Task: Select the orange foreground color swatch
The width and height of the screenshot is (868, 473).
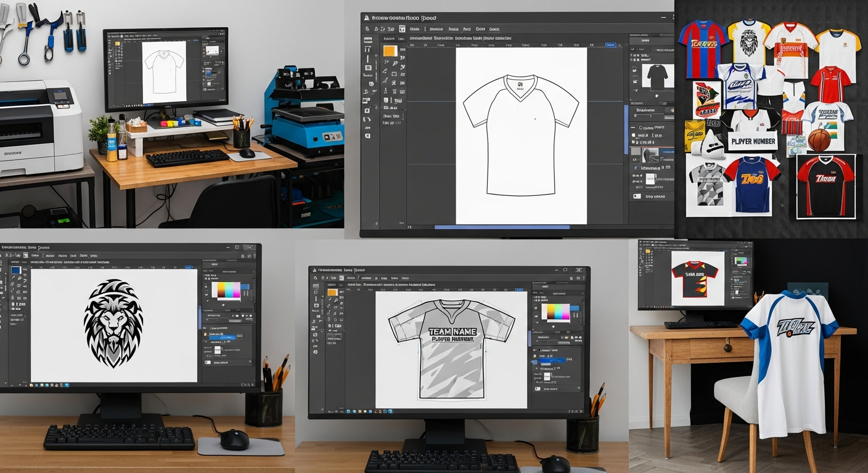Action: [x=390, y=51]
